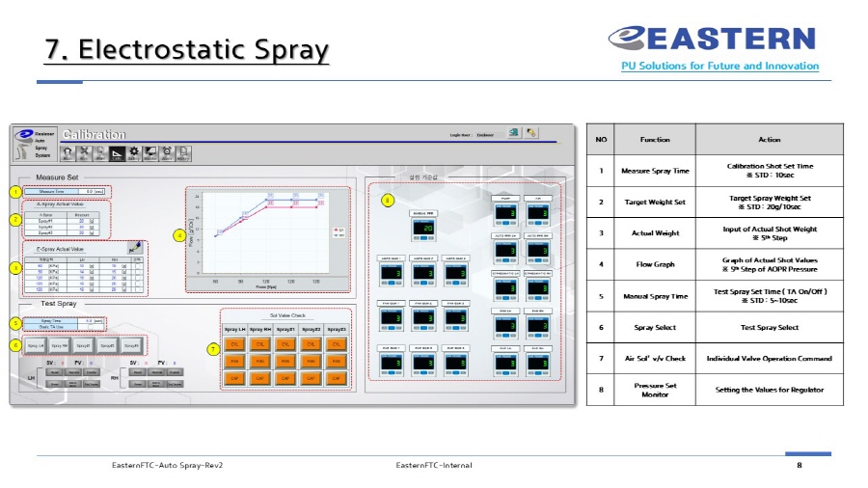Open the Monitor screen icon
Image resolution: width=868 pixels, height=488 pixels.
point(150,153)
